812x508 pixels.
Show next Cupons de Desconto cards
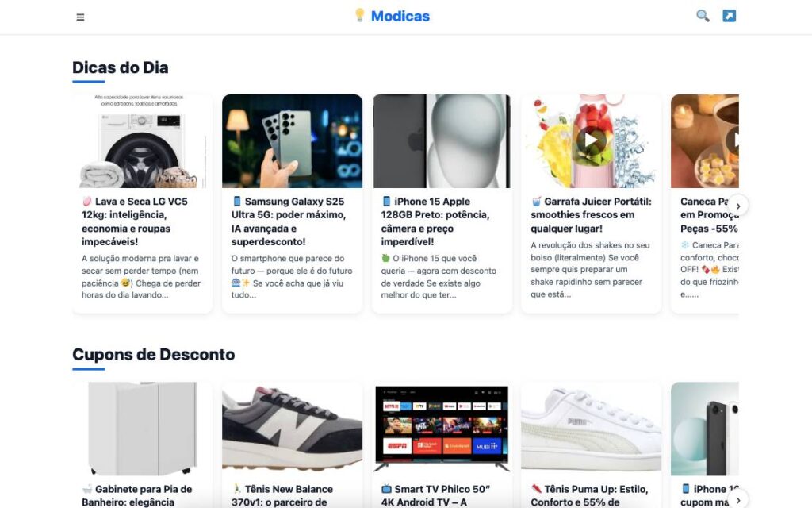(x=738, y=499)
